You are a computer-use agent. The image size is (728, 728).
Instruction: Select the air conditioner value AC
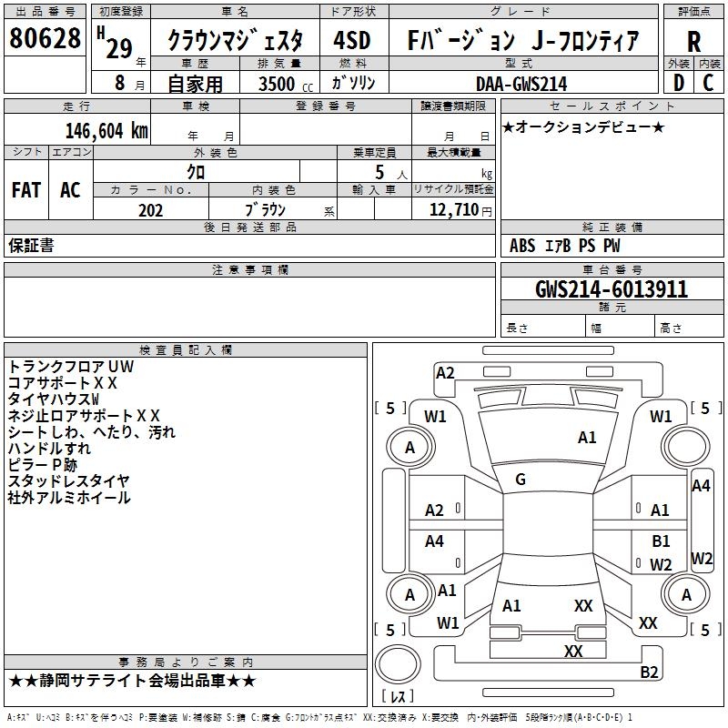pyautogui.click(x=70, y=190)
